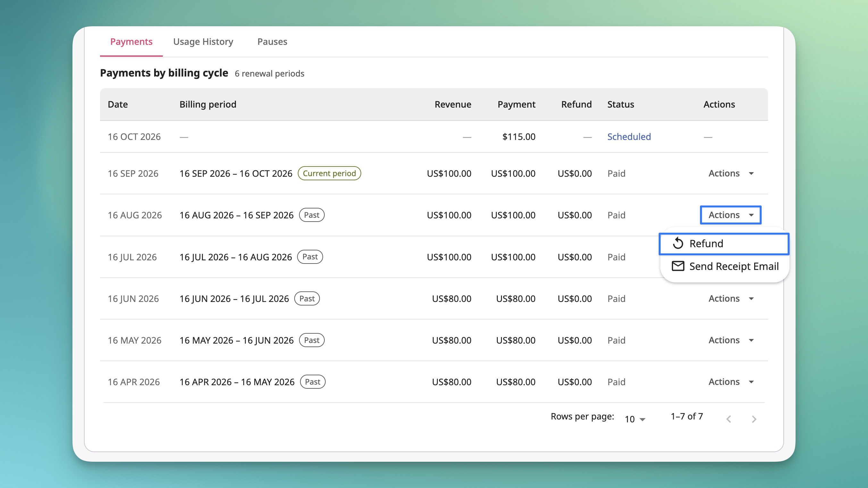Image resolution: width=868 pixels, height=488 pixels.
Task: Click the envelope icon for Send Receipt Email
Action: point(678,266)
